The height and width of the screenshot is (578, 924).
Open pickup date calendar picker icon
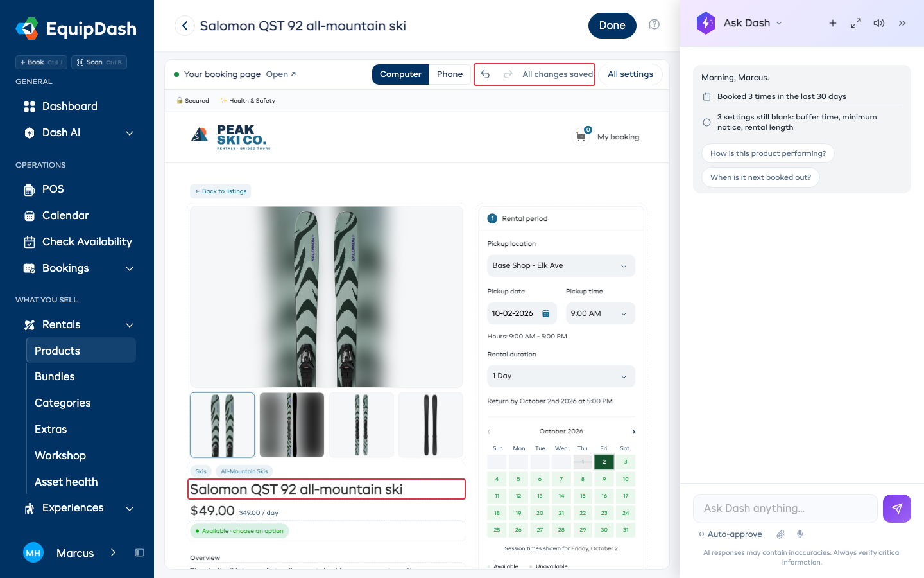click(x=546, y=313)
